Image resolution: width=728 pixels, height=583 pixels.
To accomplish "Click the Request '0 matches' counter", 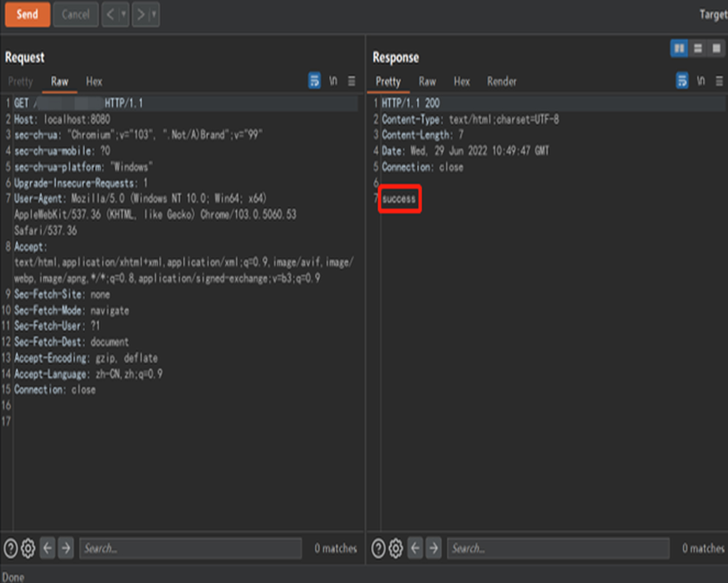I will 336,548.
